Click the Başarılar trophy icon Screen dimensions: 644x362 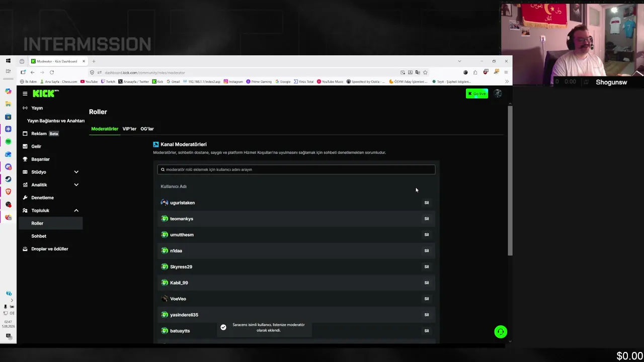(x=25, y=159)
